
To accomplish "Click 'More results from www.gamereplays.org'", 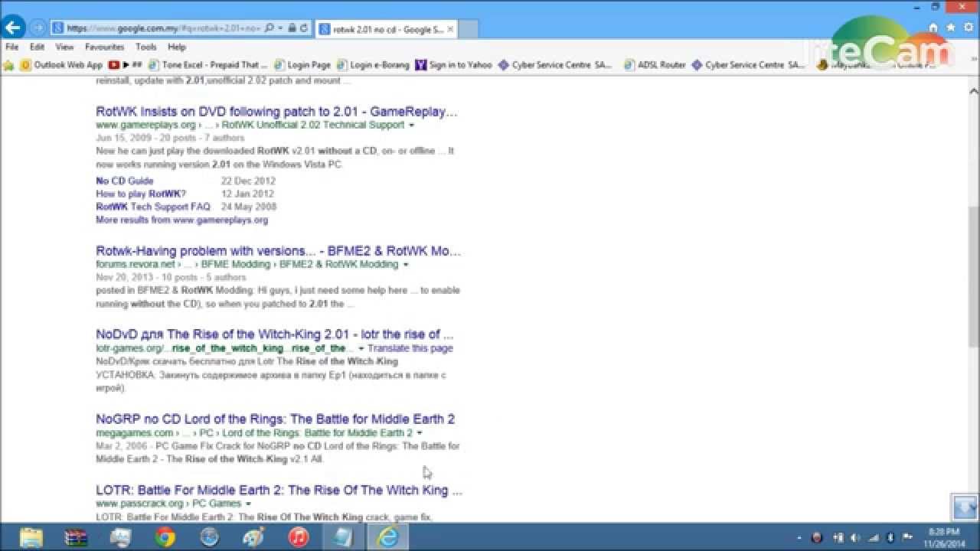I will click(x=181, y=220).
